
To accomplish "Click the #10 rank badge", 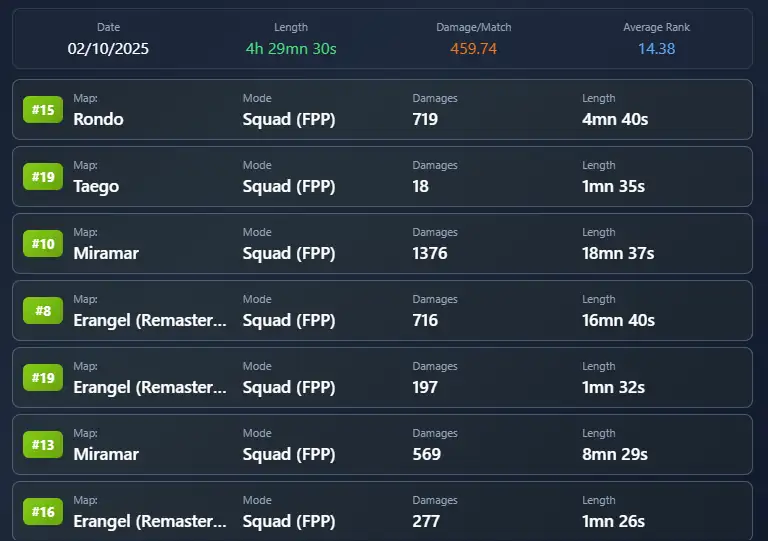I will [43, 244].
